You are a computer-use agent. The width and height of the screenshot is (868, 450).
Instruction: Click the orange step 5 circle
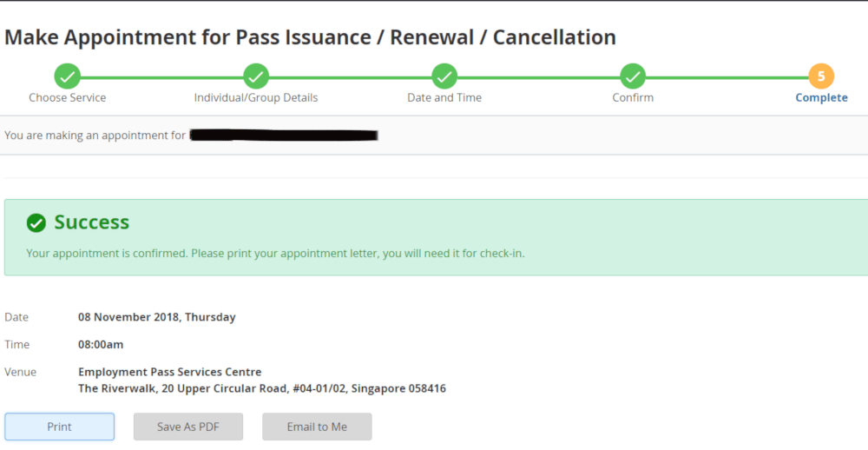point(821,76)
